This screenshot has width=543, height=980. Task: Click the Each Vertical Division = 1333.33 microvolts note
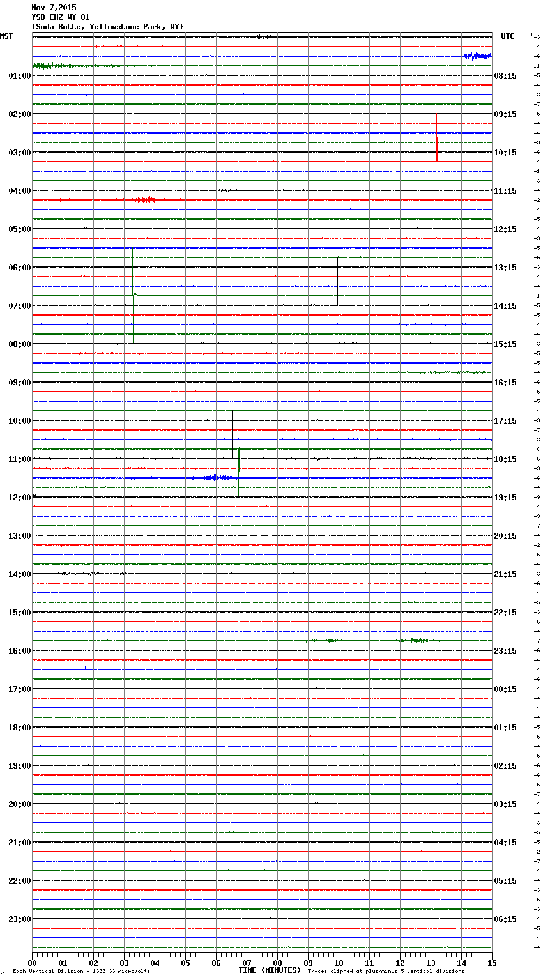pos(81,972)
